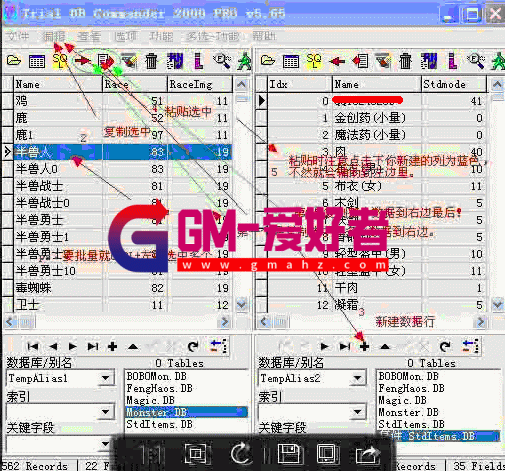Insert new record with left navigator plus

pyautogui.click(x=112, y=347)
